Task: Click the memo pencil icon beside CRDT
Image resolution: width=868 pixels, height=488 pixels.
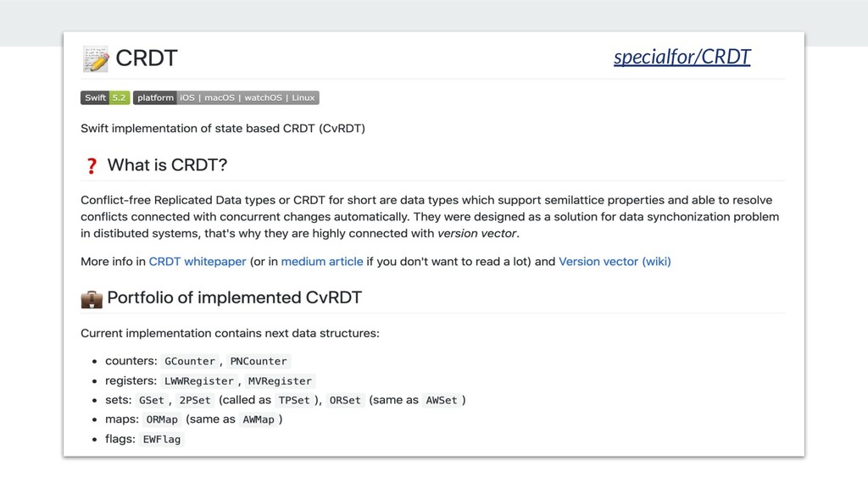Action: tap(96, 59)
